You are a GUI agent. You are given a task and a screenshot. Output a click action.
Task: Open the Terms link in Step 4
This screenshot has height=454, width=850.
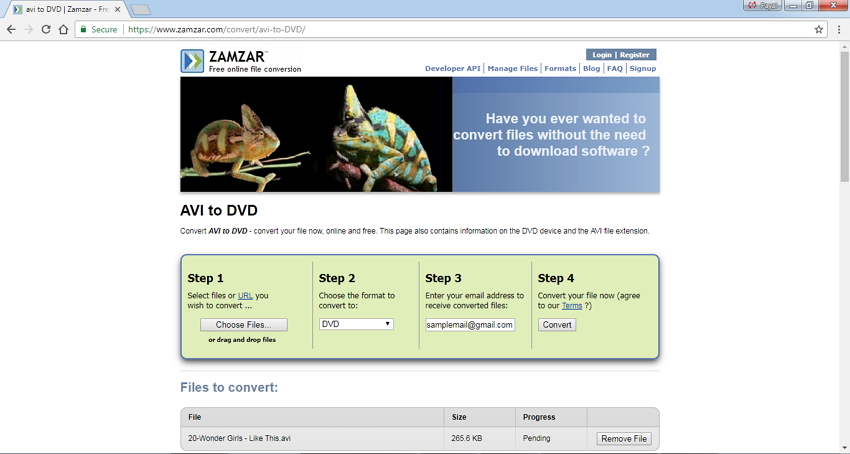571,306
